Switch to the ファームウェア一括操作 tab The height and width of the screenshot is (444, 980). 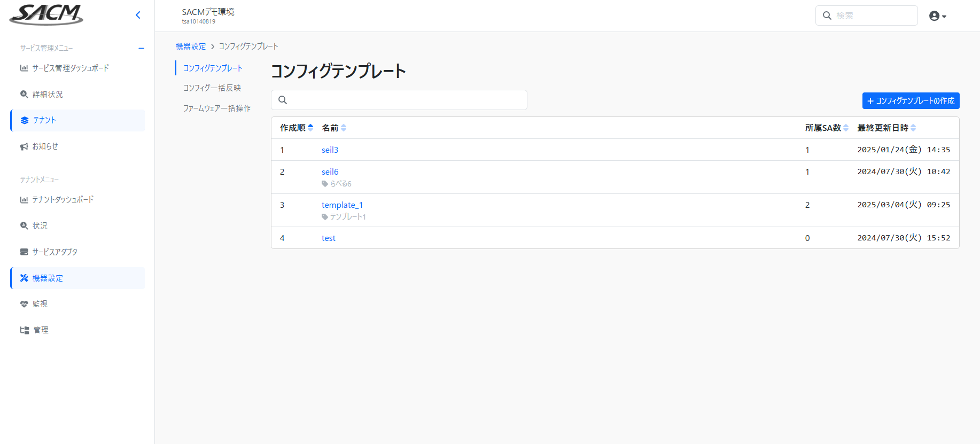pos(216,108)
